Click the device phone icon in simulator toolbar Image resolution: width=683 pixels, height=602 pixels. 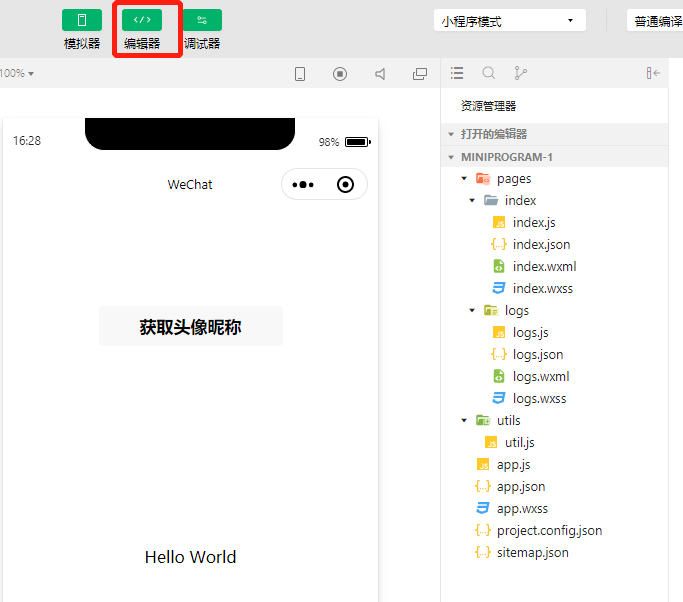(x=300, y=74)
